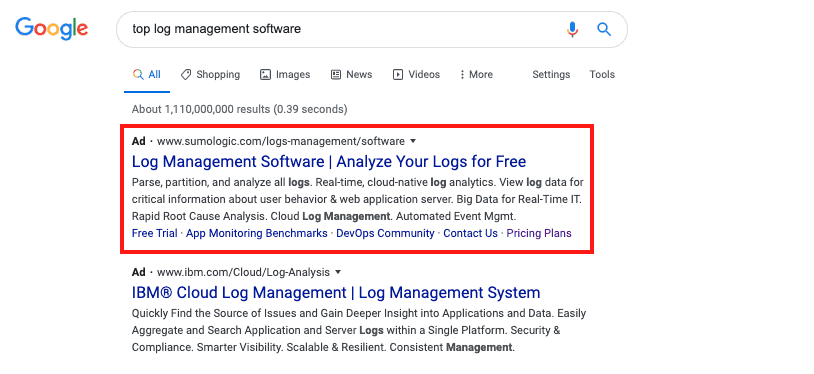The width and height of the screenshot is (814, 374).
Task: Visit the DevOps Community sitelink
Action: pos(385,233)
